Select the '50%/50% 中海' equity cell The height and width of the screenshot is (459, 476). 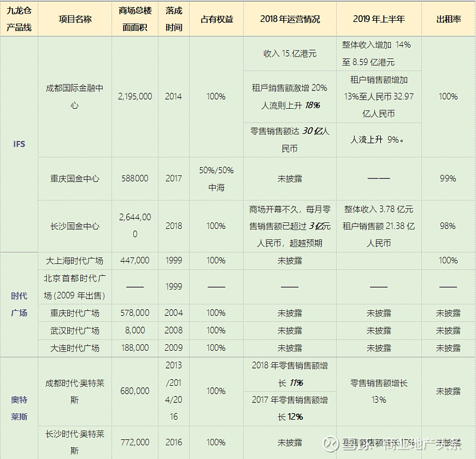217,178
